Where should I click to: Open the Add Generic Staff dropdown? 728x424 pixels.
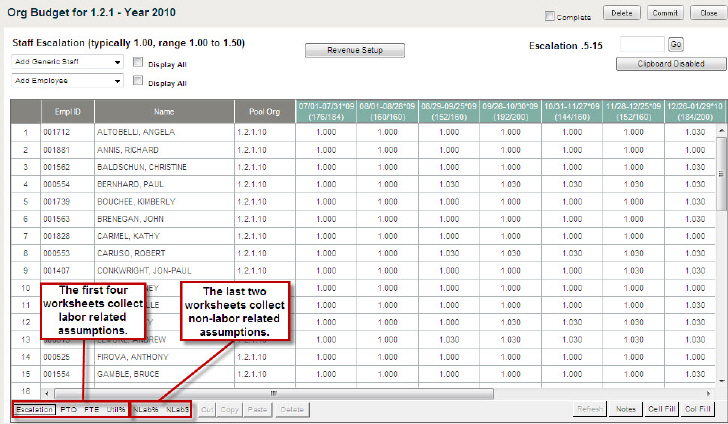click(x=67, y=62)
